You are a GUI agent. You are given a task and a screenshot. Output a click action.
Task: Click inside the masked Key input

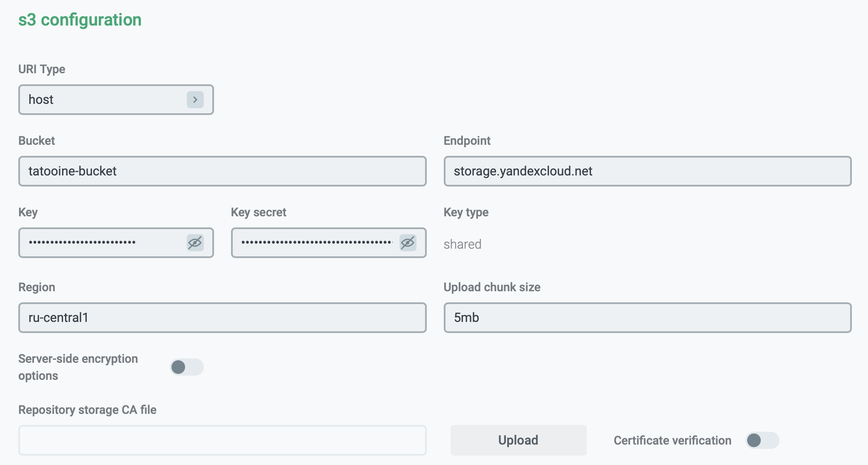(x=102, y=243)
